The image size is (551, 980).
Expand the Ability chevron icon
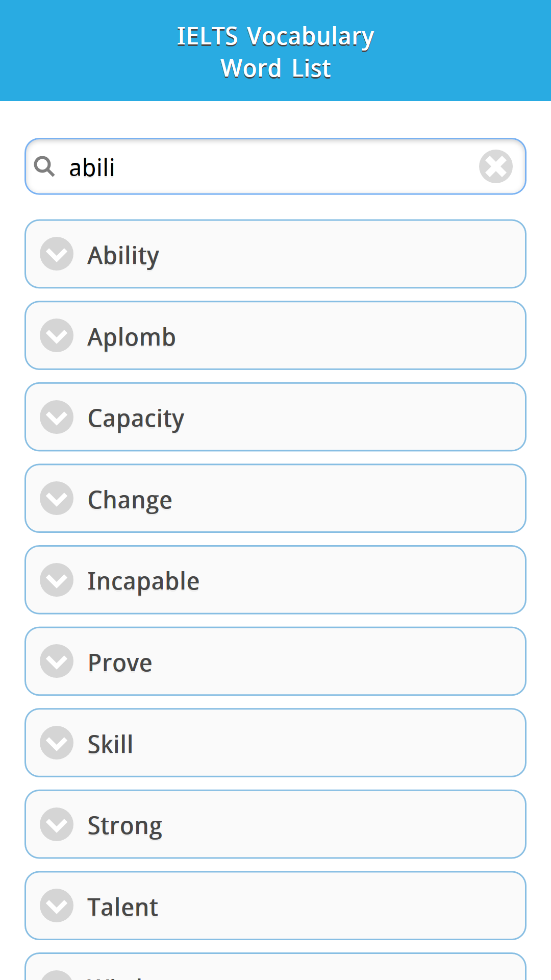[x=57, y=254]
